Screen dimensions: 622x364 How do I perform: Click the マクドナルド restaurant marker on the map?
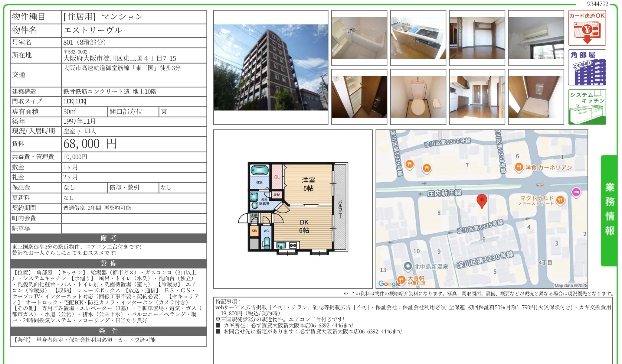(560, 200)
